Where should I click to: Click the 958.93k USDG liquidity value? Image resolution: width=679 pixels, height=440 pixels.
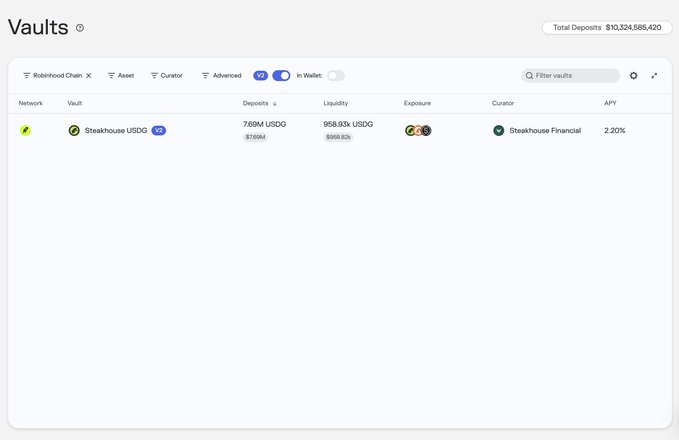[x=348, y=124]
